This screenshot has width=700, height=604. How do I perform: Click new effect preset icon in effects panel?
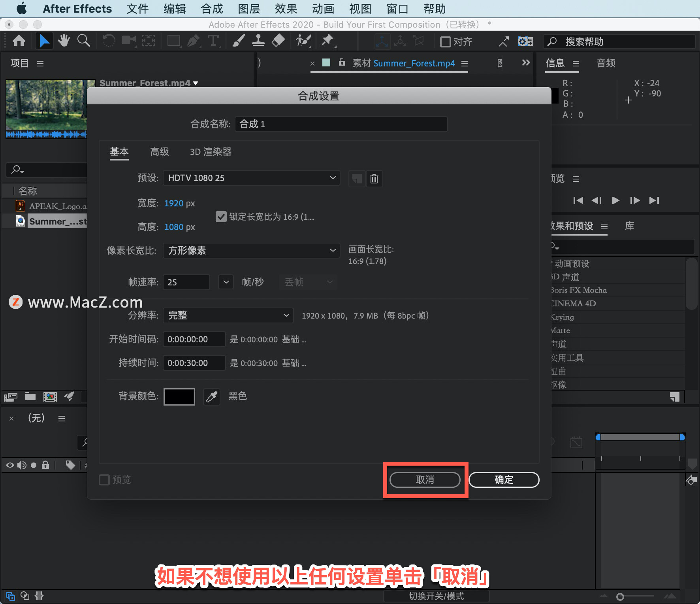[x=675, y=397]
